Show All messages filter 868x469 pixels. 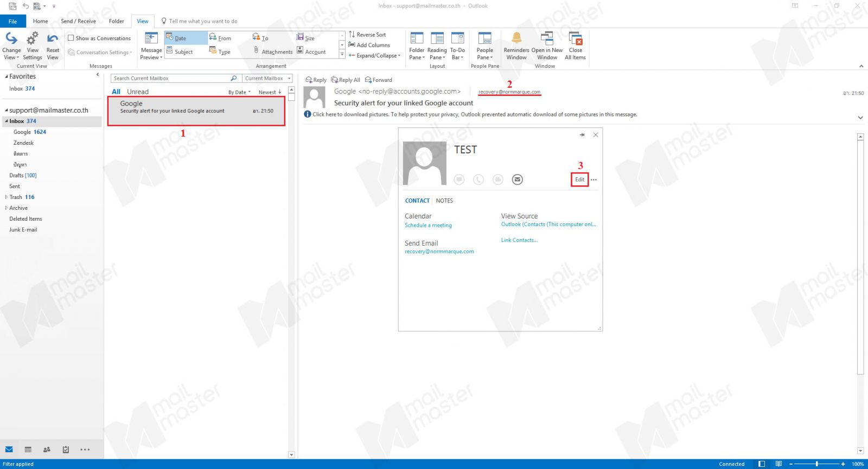[116, 92]
